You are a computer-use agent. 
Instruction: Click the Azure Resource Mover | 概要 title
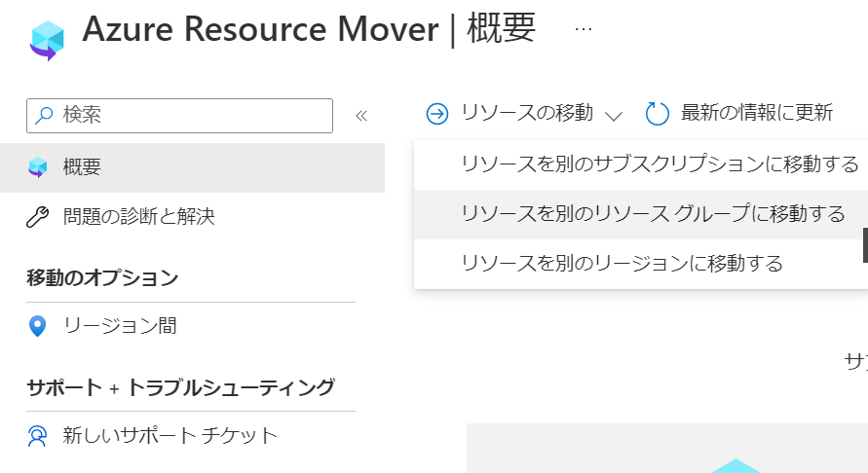(309, 29)
